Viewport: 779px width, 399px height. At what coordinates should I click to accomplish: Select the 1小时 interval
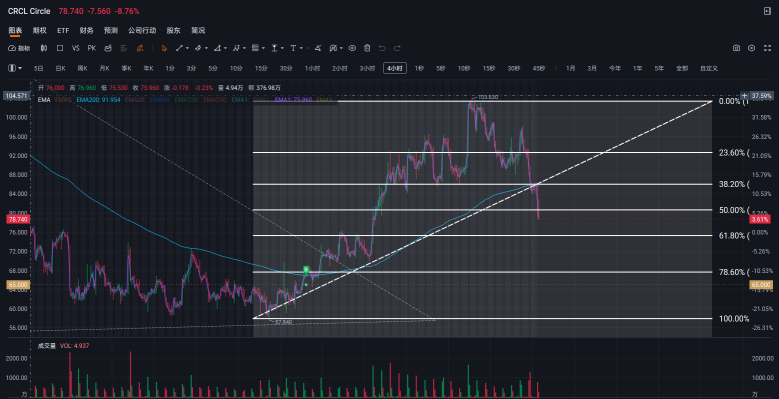click(311, 68)
